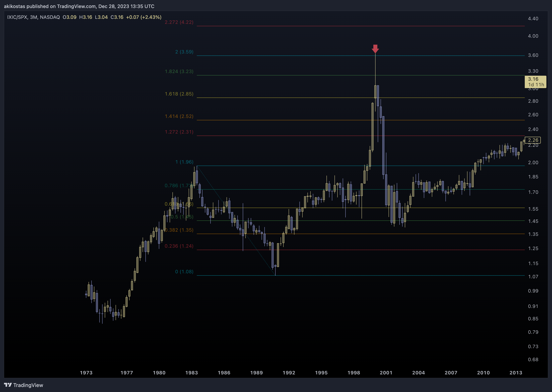Select the 1 (1.96) Fibonacci label
Screen dimensions: 552x392
click(x=184, y=162)
